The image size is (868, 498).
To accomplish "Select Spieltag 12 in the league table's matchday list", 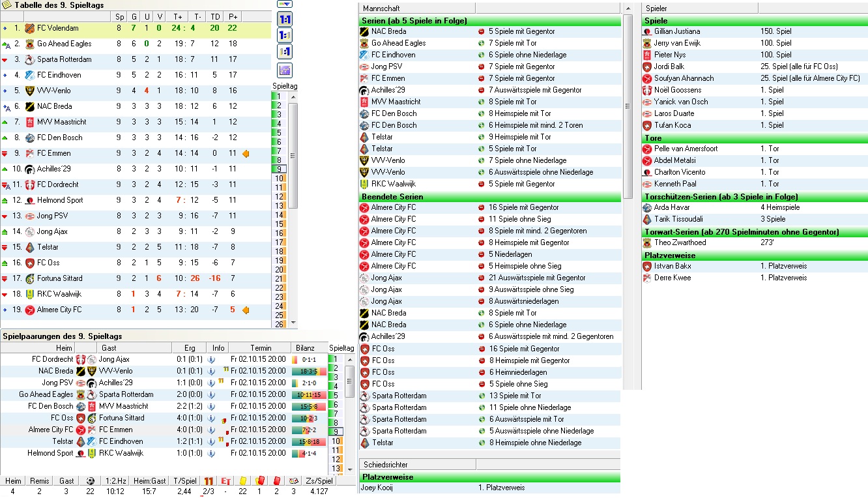I will [279, 197].
